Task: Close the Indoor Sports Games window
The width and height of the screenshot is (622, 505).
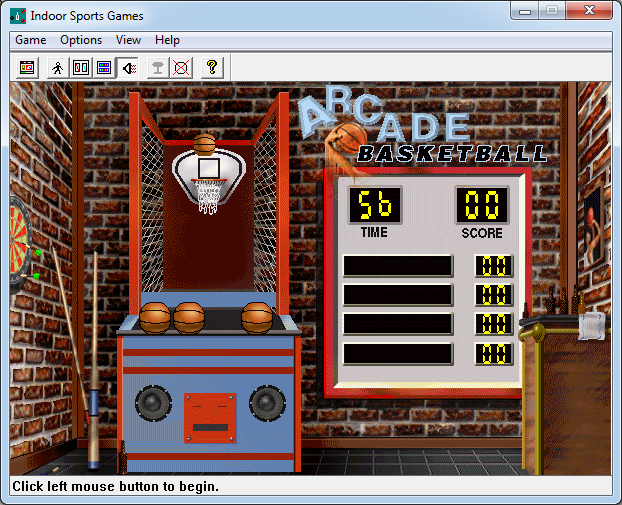Action: (x=589, y=10)
